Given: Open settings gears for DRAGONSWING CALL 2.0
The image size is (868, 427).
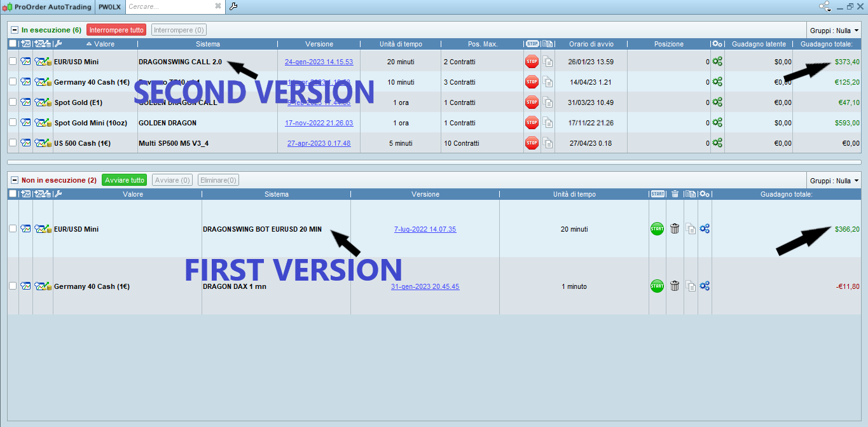Looking at the screenshot, I should (717, 62).
